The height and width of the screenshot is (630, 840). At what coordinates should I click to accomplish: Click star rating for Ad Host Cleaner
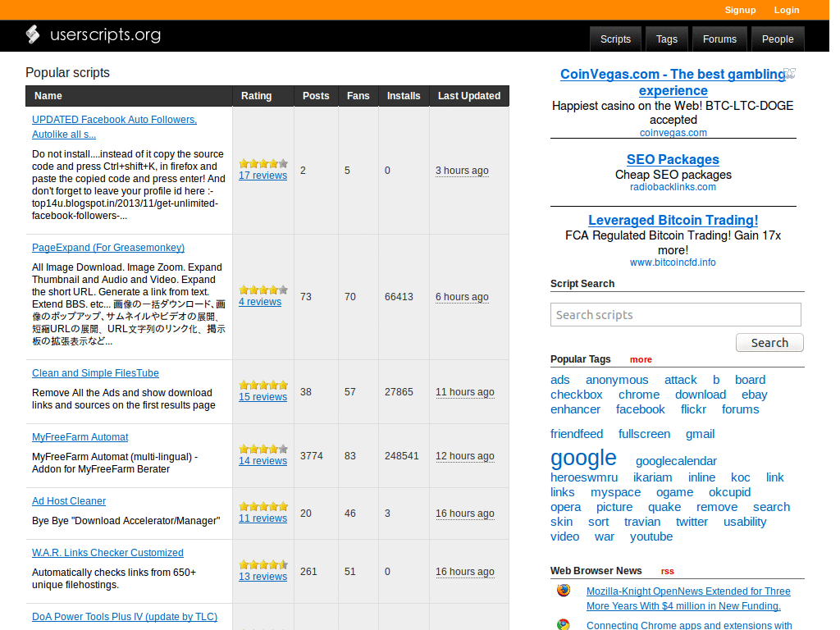(x=262, y=506)
